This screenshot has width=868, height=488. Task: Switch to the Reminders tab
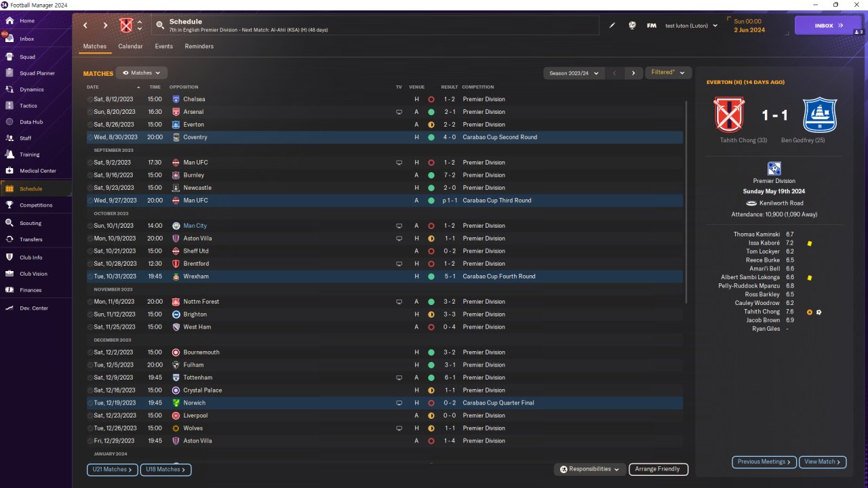click(x=199, y=46)
